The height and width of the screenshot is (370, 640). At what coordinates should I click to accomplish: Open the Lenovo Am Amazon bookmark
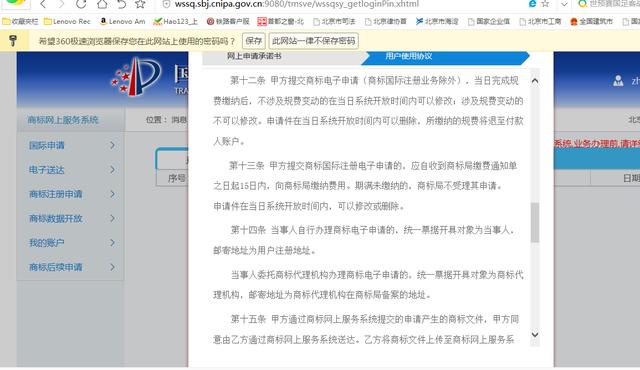pyautogui.click(x=122, y=21)
